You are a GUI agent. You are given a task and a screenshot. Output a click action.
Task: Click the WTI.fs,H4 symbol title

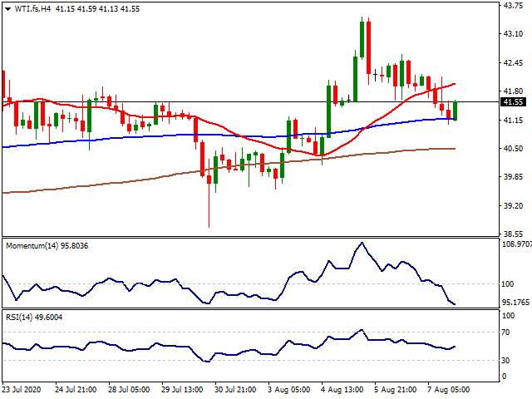point(32,9)
